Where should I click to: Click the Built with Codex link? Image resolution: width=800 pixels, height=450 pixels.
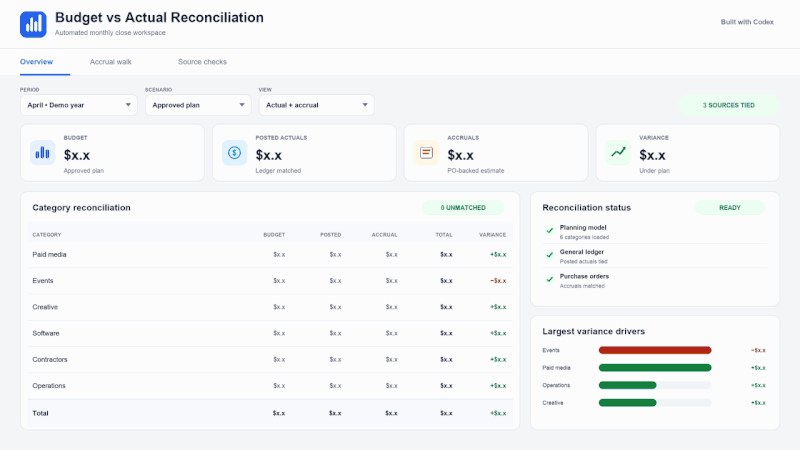[x=747, y=22]
